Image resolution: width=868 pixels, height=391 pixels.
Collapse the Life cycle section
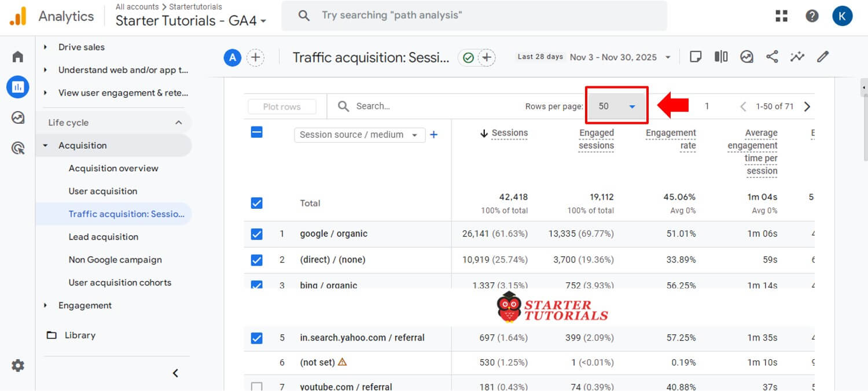click(178, 123)
